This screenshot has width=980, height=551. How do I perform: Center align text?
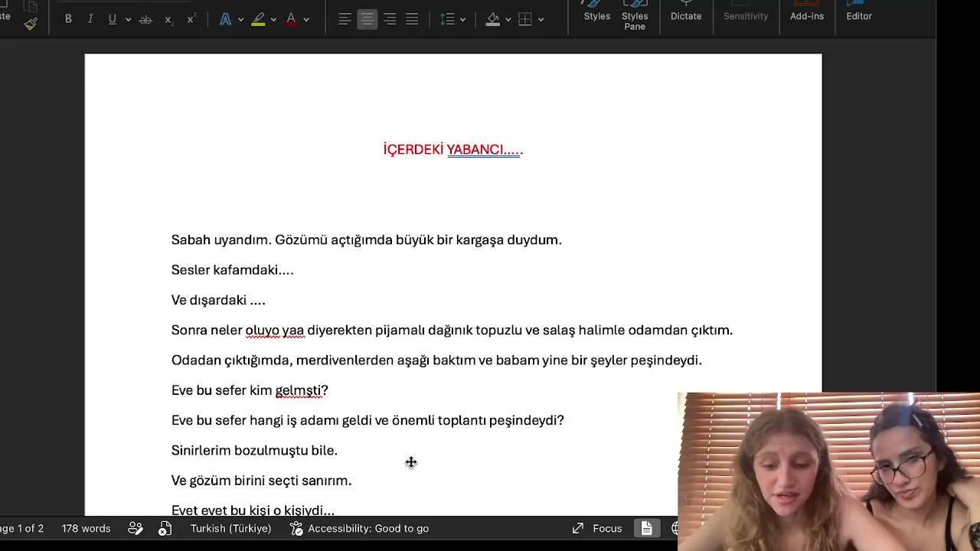[x=367, y=19]
